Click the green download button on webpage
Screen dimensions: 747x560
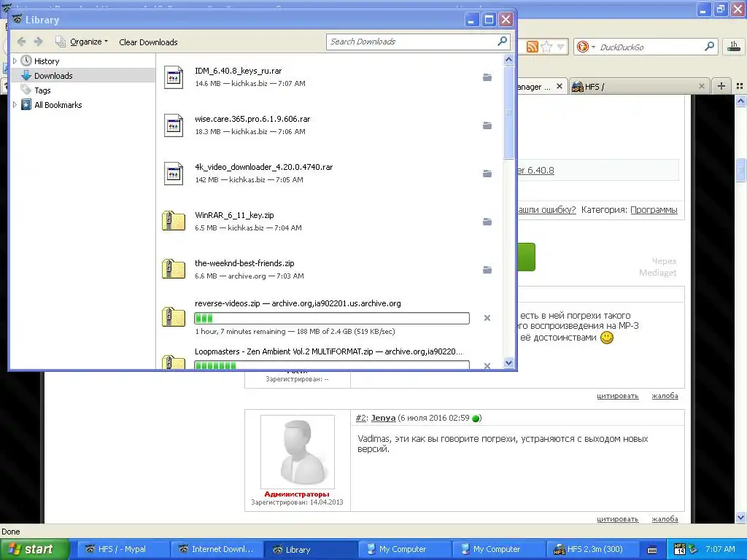click(527, 257)
